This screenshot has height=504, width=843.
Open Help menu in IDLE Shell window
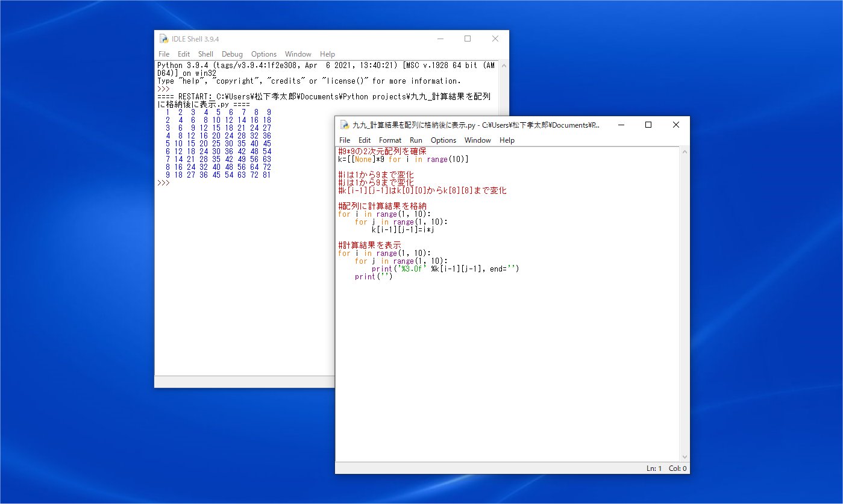(x=327, y=54)
